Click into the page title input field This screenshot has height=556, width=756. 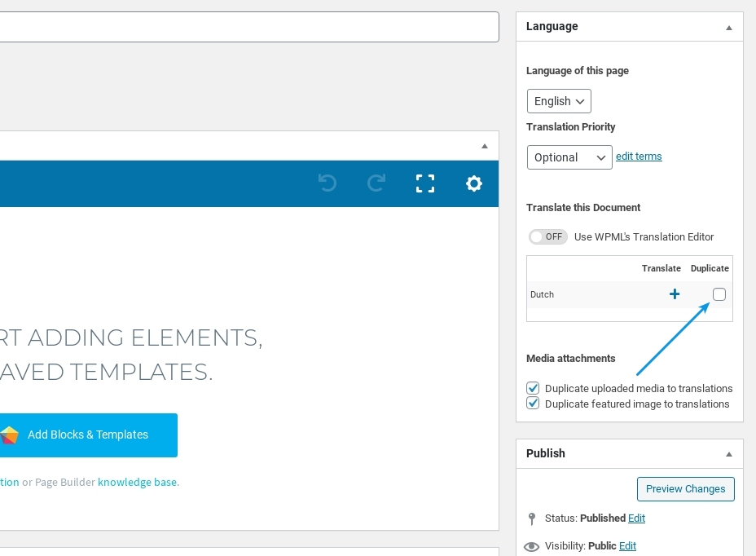click(244, 27)
